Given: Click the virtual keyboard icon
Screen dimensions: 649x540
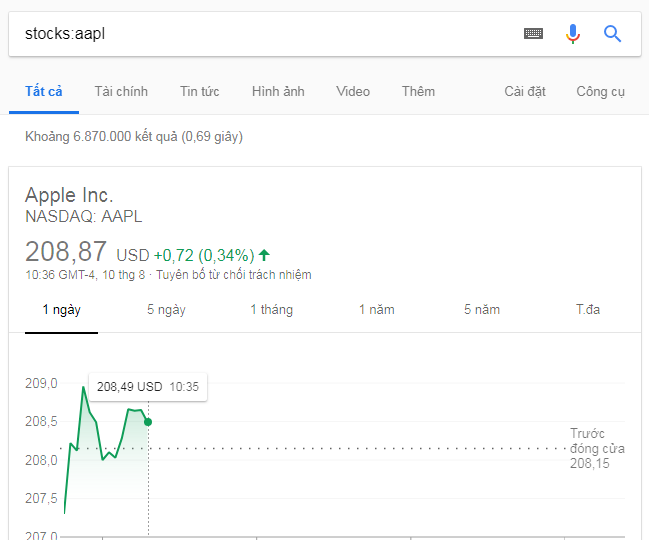Looking at the screenshot, I should 533,34.
